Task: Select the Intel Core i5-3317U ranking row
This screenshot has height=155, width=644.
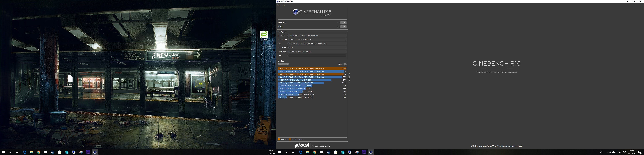Action: click(x=312, y=97)
